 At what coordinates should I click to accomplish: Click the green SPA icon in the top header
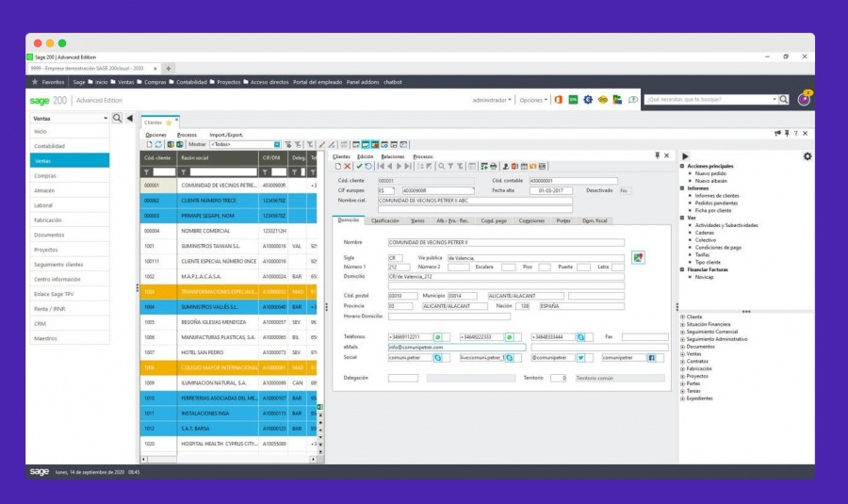[573, 100]
